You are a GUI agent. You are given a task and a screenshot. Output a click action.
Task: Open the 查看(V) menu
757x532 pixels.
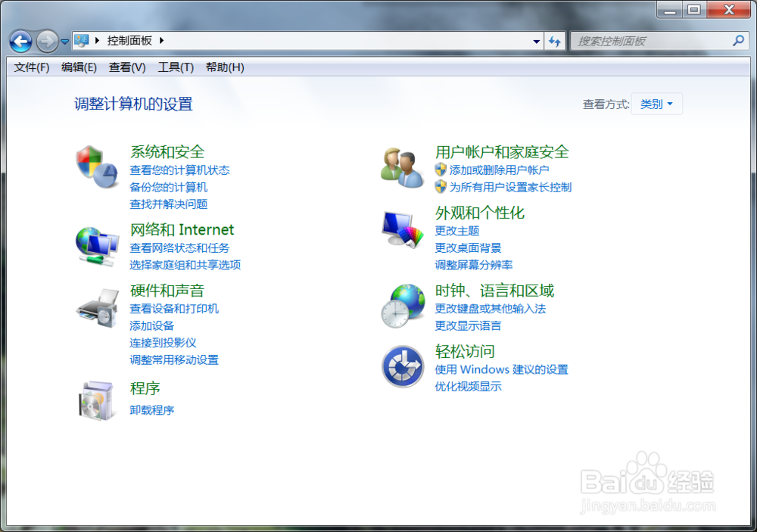(126, 67)
